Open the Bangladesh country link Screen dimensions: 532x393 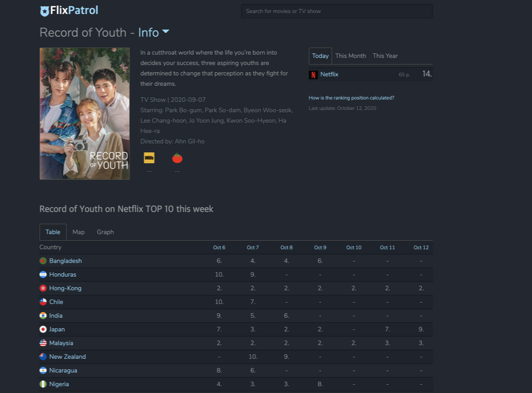click(x=66, y=261)
